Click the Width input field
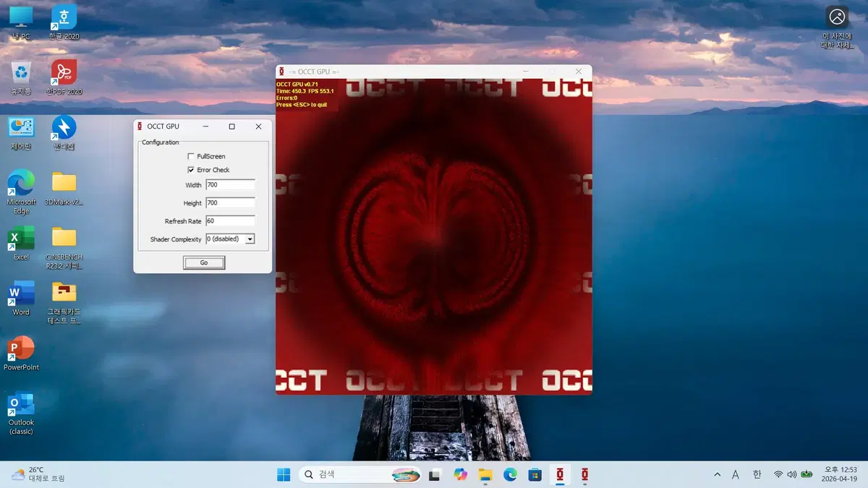 click(x=230, y=185)
